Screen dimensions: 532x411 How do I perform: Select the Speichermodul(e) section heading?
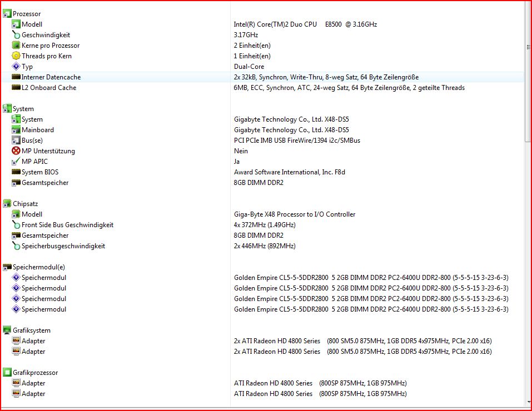tap(39, 267)
